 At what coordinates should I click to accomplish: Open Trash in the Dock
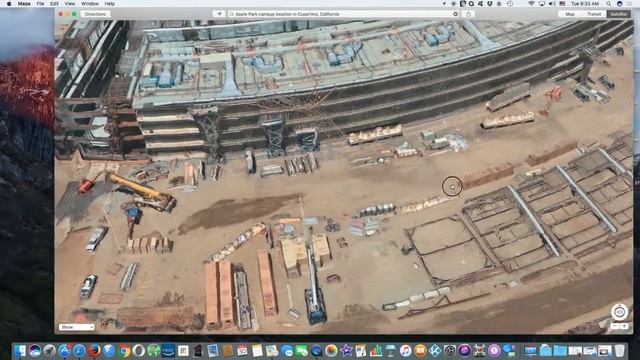tap(620, 350)
